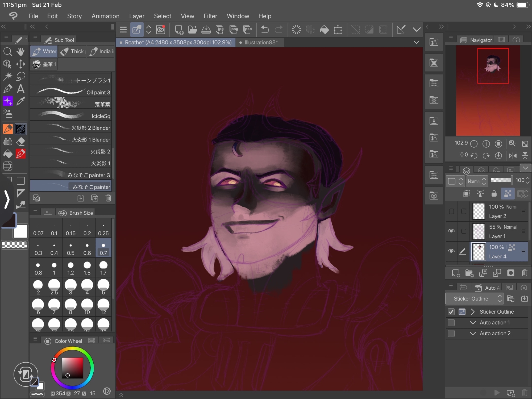Screen dimensions: 532x399
Task: Click the layer opacity slider
Action: pyautogui.click(x=501, y=180)
